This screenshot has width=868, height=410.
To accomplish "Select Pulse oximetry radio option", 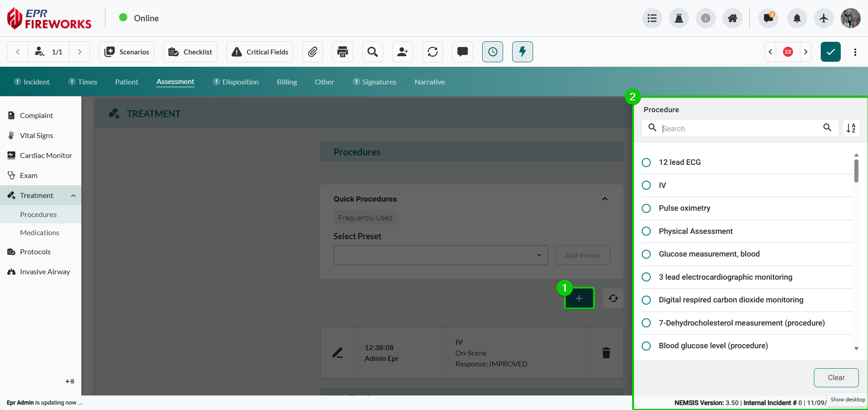I will (x=646, y=208).
